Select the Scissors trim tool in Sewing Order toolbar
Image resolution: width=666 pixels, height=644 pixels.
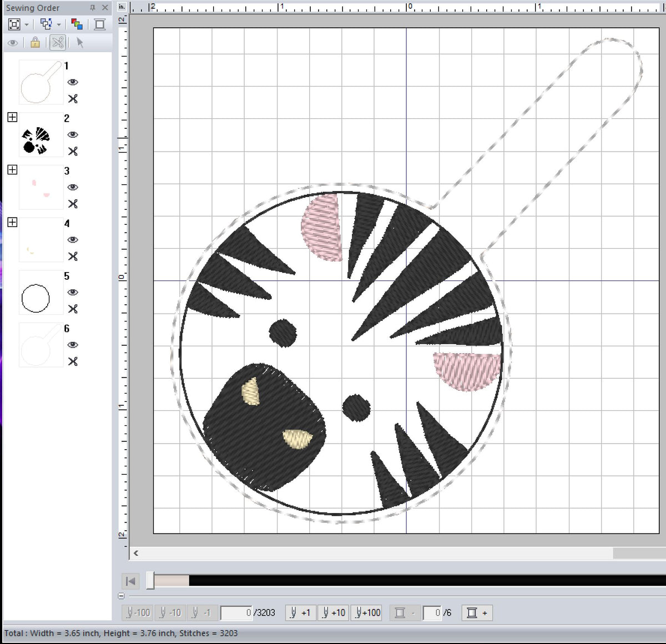pyautogui.click(x=57, y=43)
